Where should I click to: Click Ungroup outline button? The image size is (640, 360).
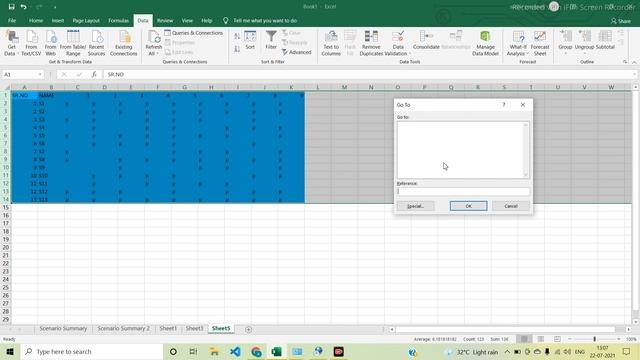pyautogui.click(x=584, y=41)
